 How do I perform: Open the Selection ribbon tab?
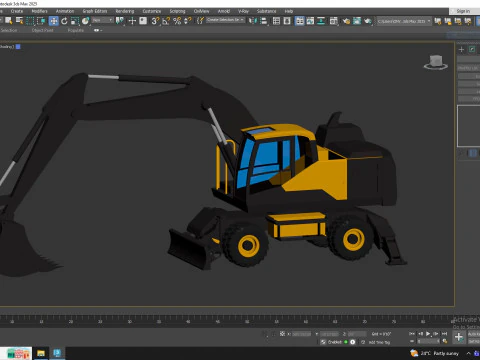[9, 30]
